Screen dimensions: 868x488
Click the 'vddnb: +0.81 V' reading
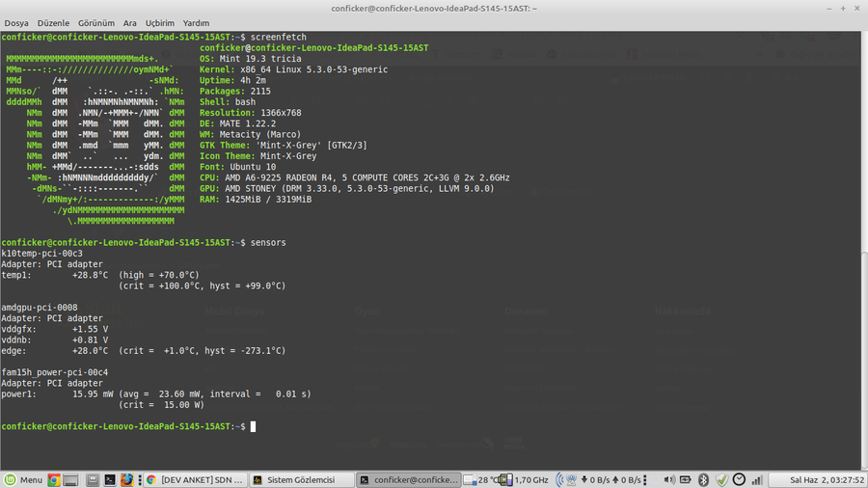point(55,339)
